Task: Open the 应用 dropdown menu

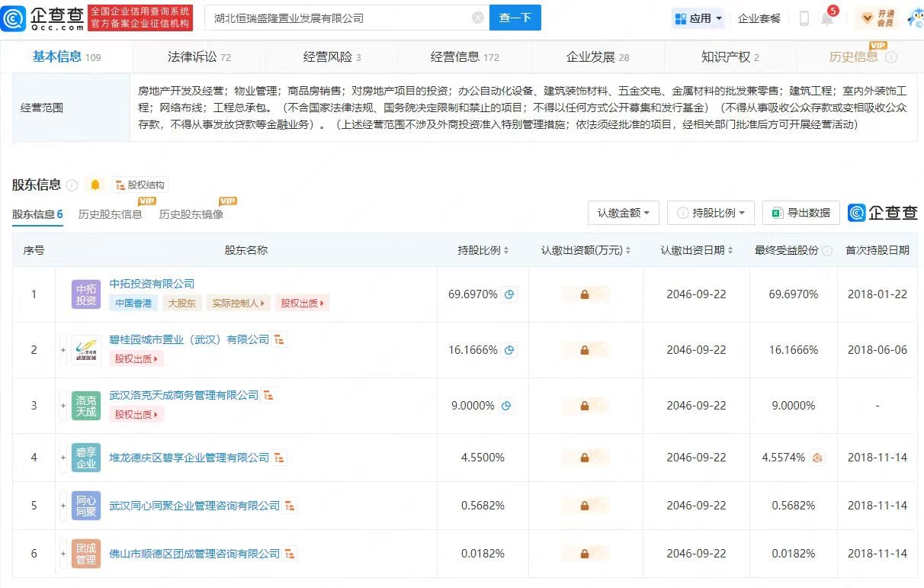Action: coord(698,18)
